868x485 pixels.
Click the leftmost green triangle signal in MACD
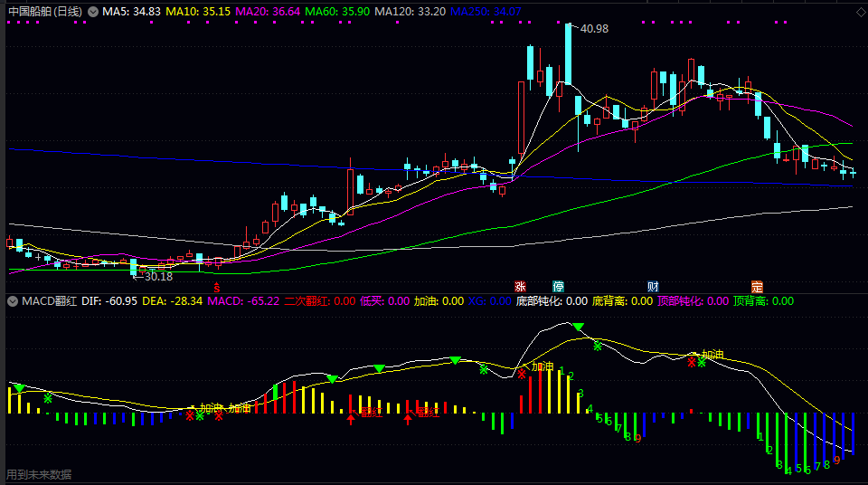pyautogui.click(x=19, y=388)
